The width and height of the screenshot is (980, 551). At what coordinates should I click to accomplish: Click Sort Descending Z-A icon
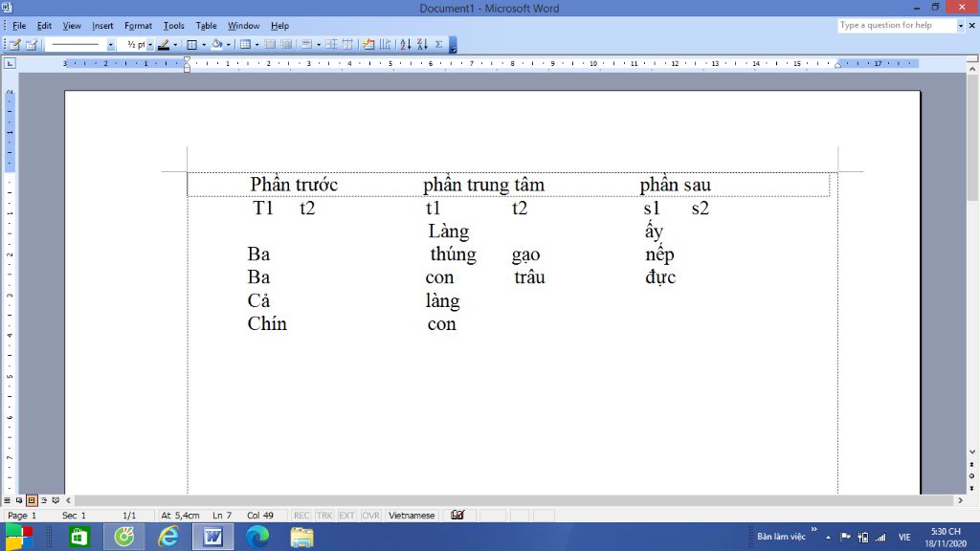(422, 44)
